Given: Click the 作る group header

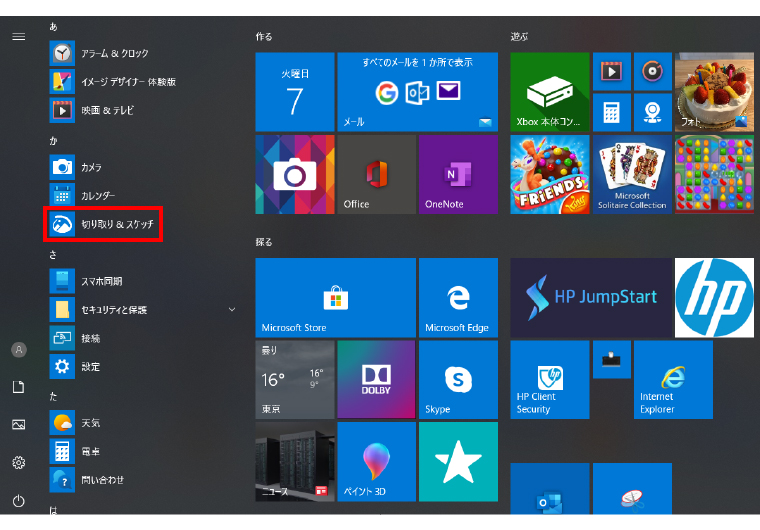Looking at the screenshot, I should (x=264, y=36).
